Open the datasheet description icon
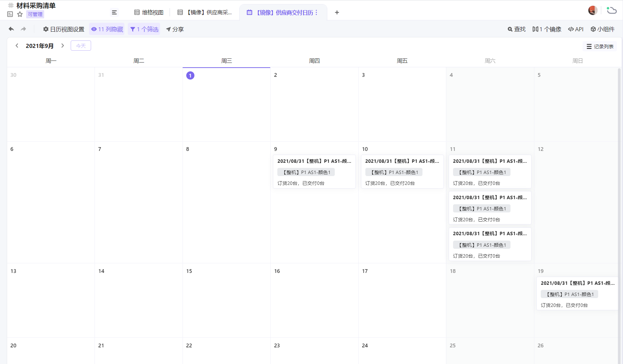623x364 pixels. point(10,14)
